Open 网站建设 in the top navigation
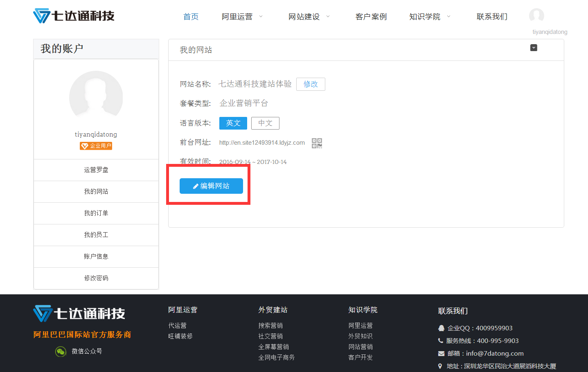Image resolution: width=588 pixels, height=372 pixels. coord(304,17)
